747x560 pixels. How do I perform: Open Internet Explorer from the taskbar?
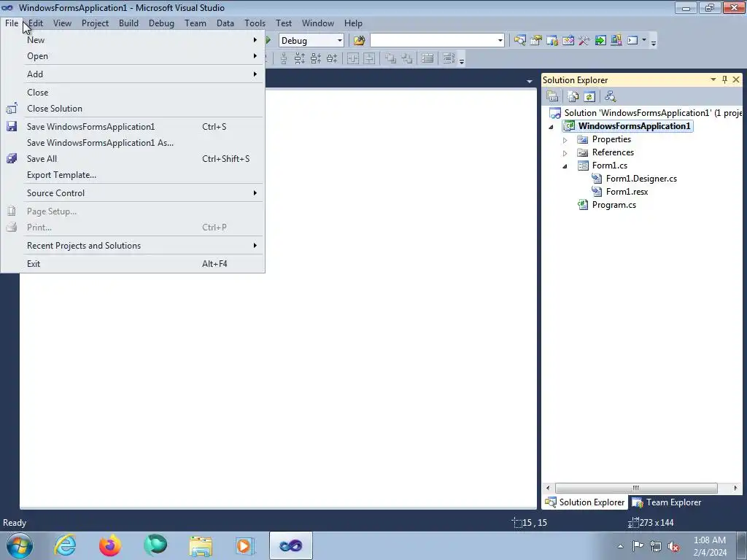point(65,545)
